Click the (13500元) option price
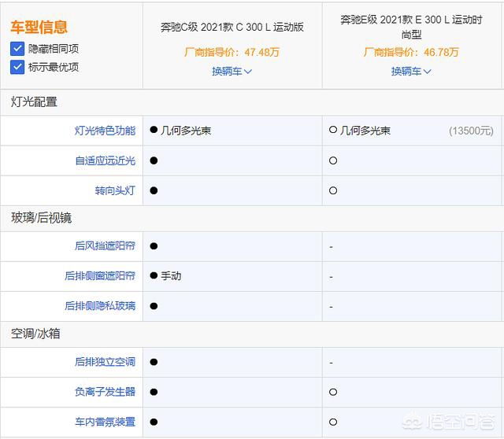The width and height of the screenshot is (504, 439). click(471, 131)
